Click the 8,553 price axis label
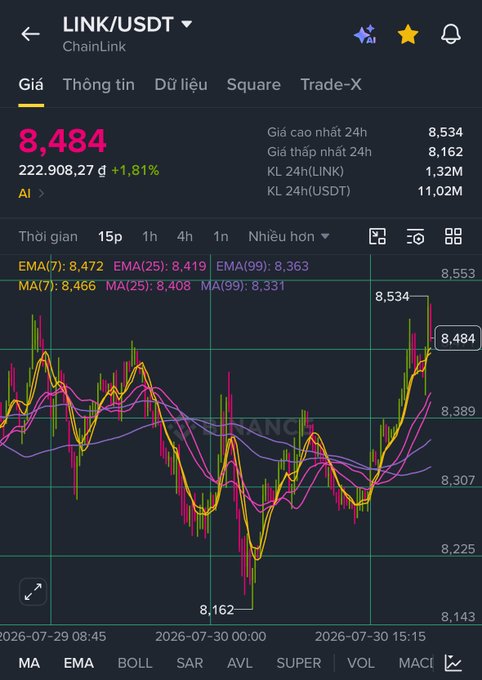The height and width of the screenshot is (680, 482). click(458, 274)
